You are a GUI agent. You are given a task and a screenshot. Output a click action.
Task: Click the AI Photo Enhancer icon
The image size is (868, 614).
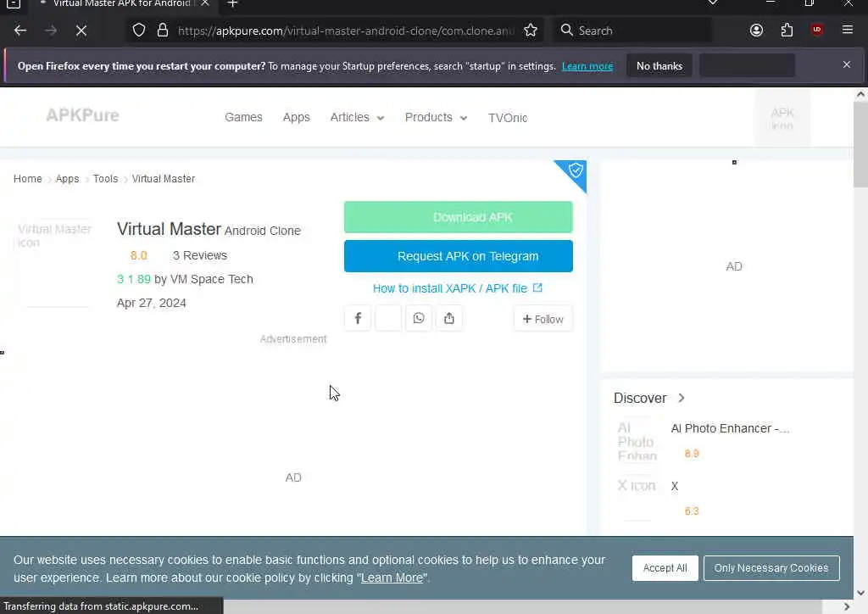637,441
